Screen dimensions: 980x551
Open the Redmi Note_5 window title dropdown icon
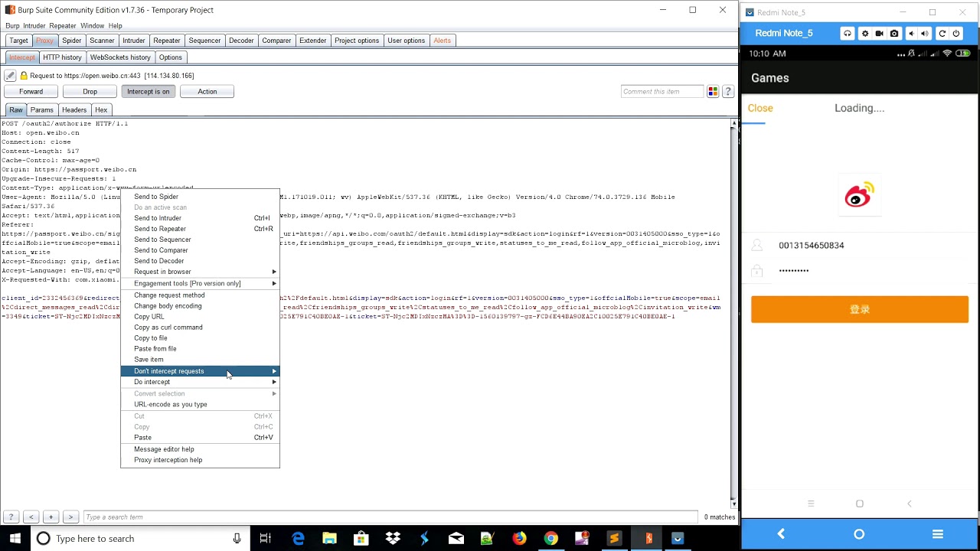[750, 12]
